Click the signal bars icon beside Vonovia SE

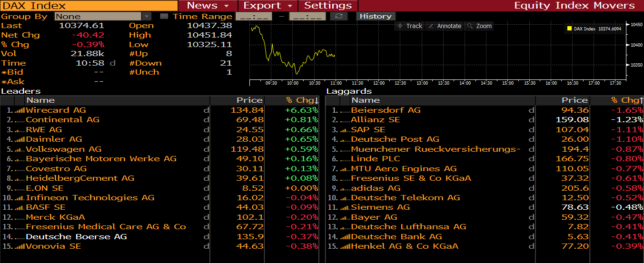[x=20, y=246]
